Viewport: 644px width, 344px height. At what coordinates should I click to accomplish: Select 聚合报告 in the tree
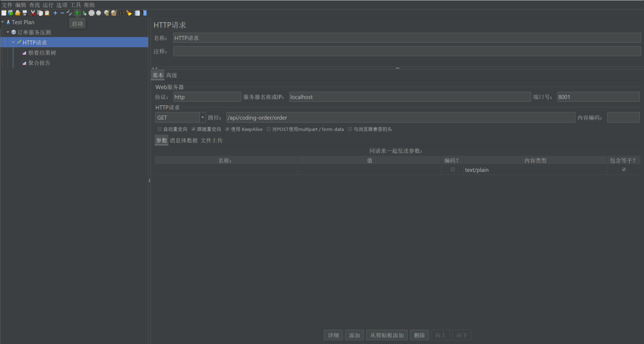coord(39,63)
